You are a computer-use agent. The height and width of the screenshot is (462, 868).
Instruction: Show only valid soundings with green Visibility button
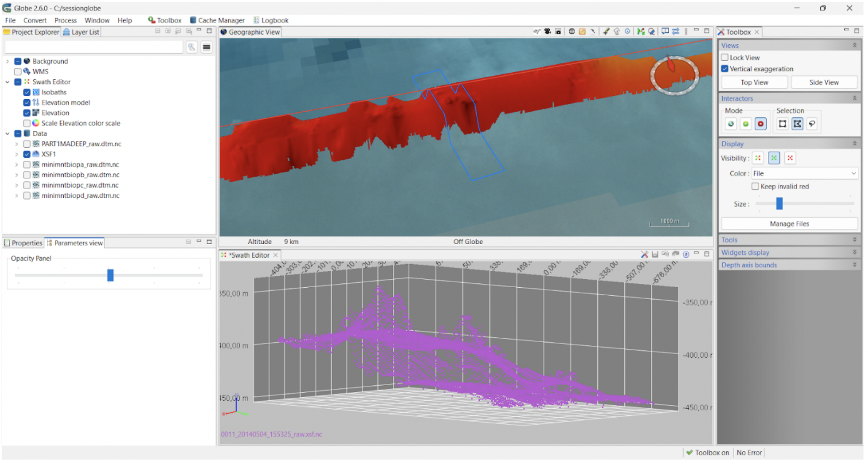[x=774, y=158]
